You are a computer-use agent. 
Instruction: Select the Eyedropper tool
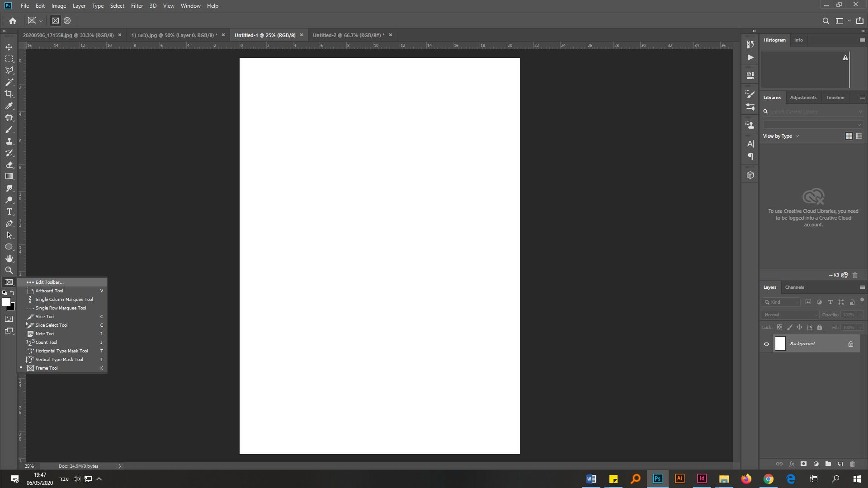pos(9,106)
